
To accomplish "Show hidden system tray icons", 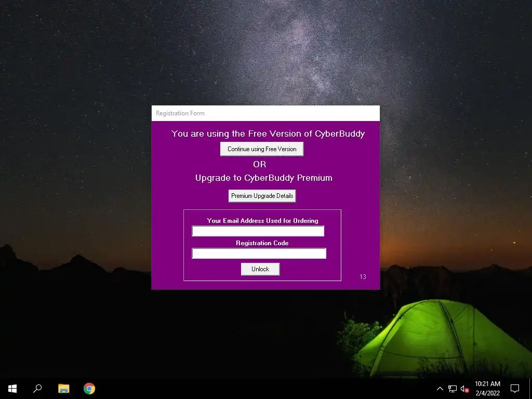I will (x=440, y=389).
